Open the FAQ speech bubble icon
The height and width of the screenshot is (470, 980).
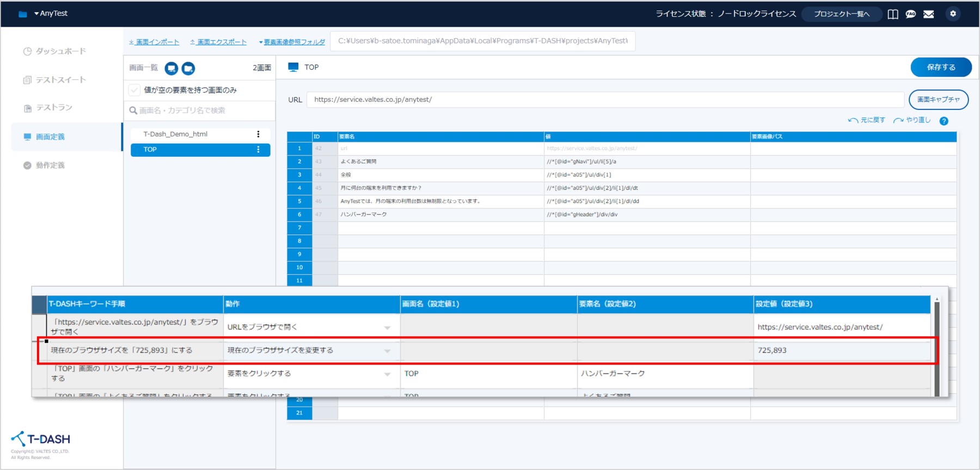[x=911, y=14]
